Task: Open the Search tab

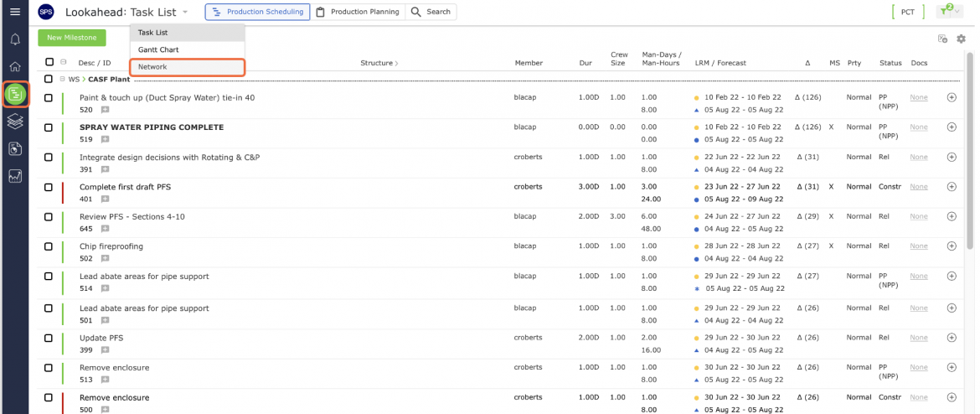Action: [431, 12]
